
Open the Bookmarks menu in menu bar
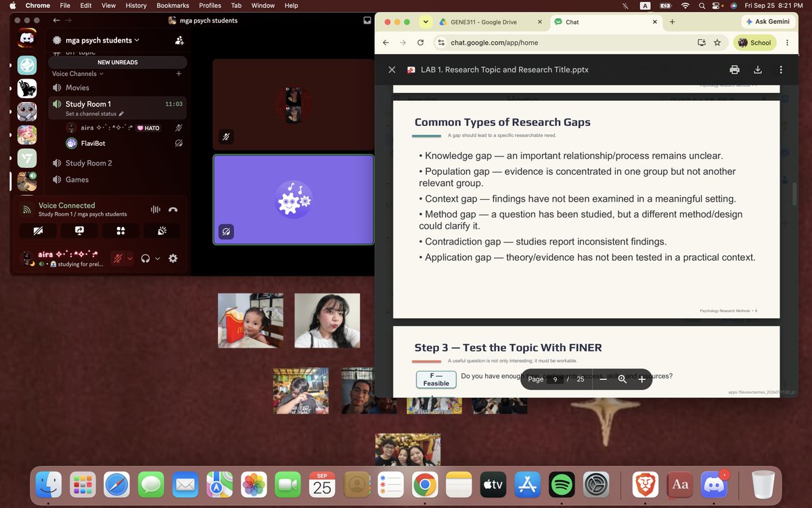tap(173, 5)
